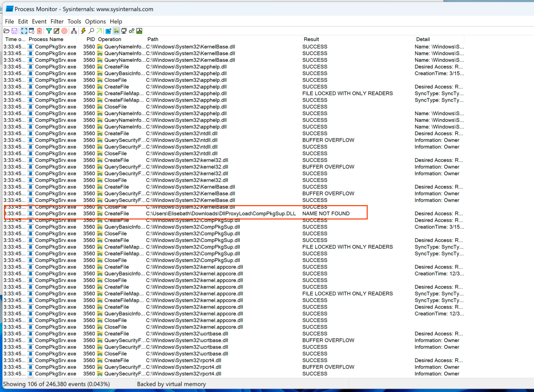The height and width of the screenshot is (392, 534).
Task: Select the red target crosshair icon
Action: [x=65, y=31]
